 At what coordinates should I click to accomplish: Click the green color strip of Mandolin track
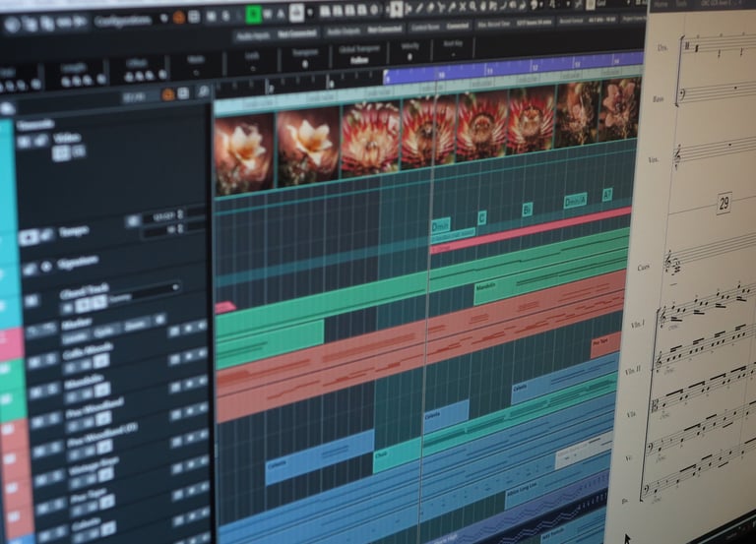[x=13, y=403]
